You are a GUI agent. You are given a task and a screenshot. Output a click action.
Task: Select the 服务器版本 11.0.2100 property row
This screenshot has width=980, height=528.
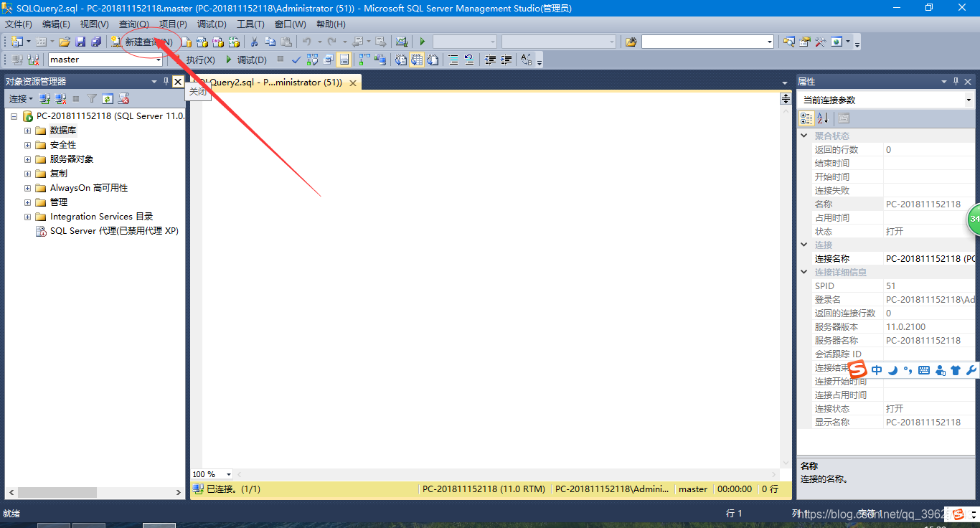click(x=888, y=326)
